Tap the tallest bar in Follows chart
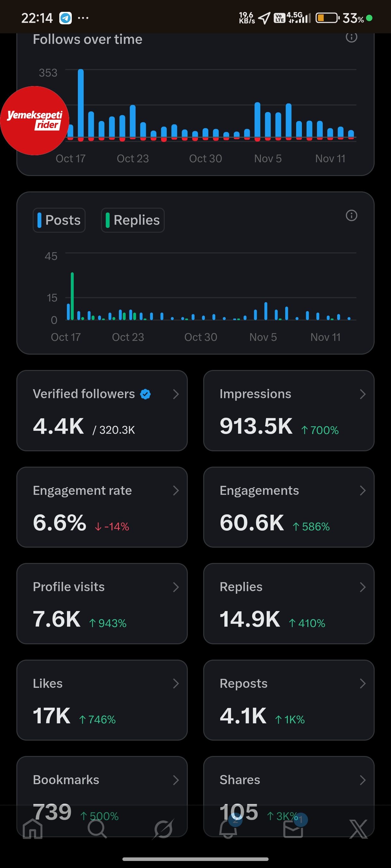Screen dimensions: 391x868 coord(81,103)
